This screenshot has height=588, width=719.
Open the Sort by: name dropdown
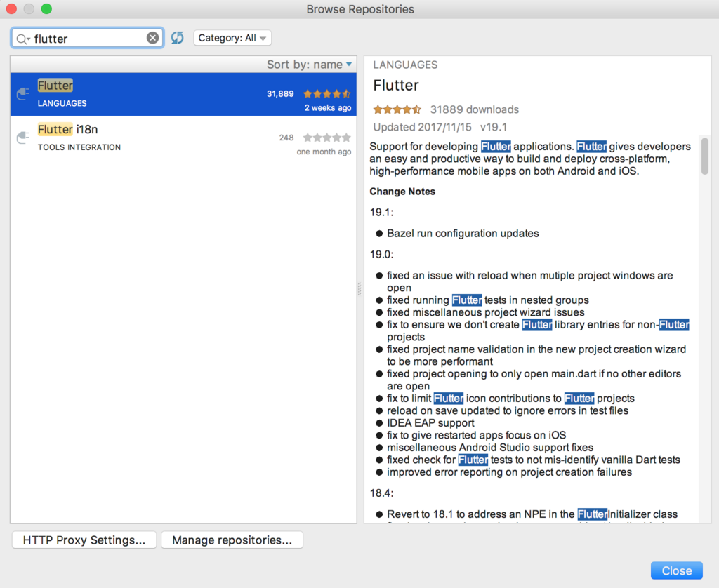(310, 65)
